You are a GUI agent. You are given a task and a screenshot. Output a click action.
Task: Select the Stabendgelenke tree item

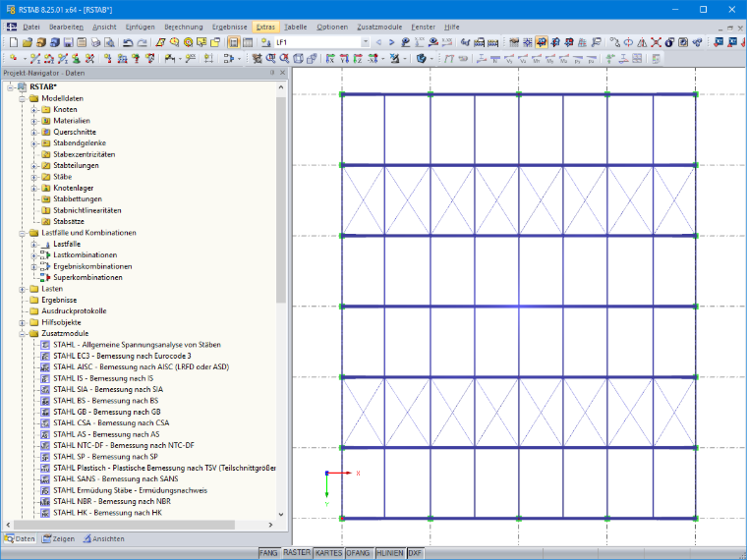coord(80,142)
